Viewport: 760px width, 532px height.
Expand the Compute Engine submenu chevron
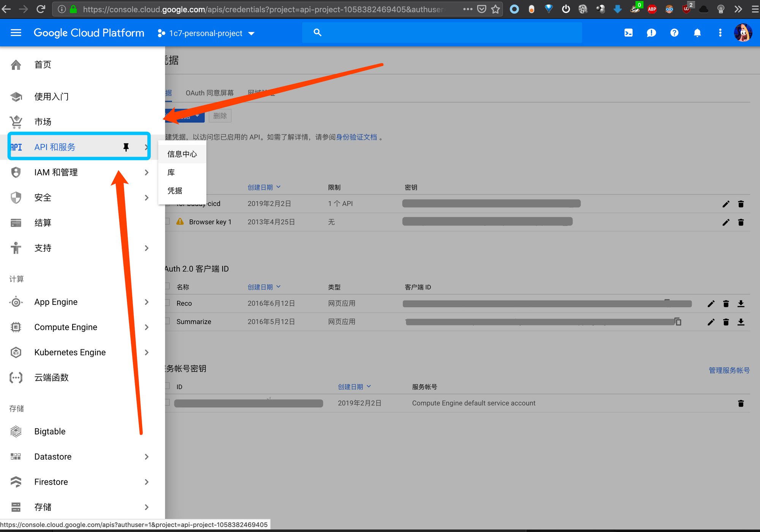pyautogui.click(x=147, y=327)
